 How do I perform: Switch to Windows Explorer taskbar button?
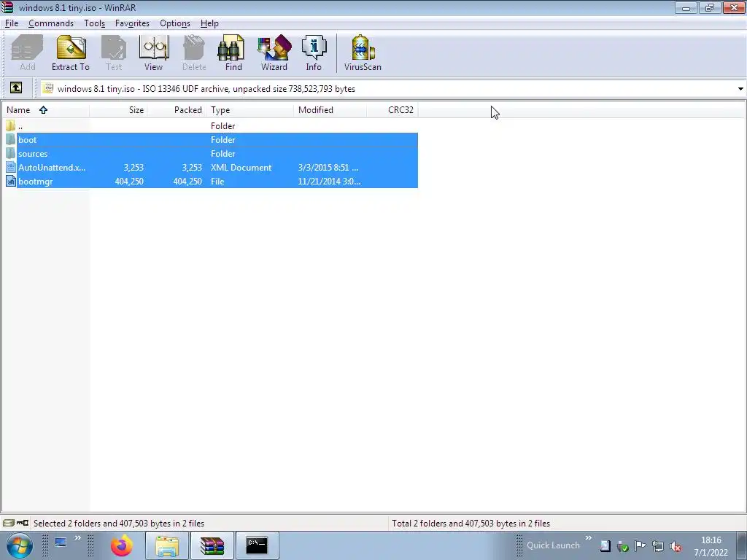[x=167, y=545]
